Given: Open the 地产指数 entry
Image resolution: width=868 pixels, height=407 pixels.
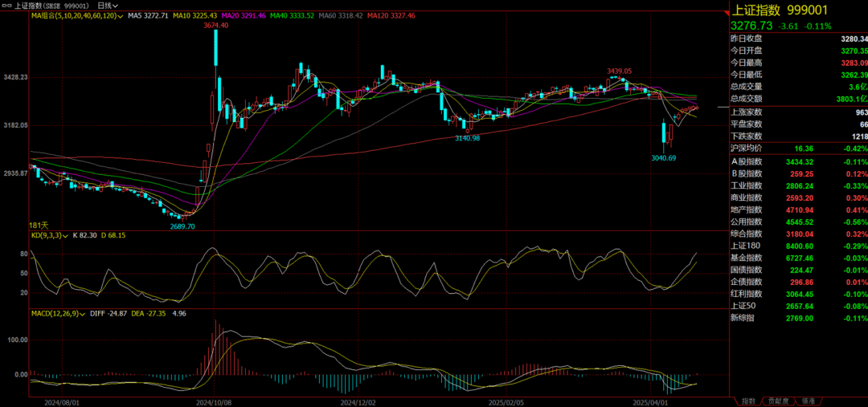Looking at the screenshot, I should click(x=745, y=210).
